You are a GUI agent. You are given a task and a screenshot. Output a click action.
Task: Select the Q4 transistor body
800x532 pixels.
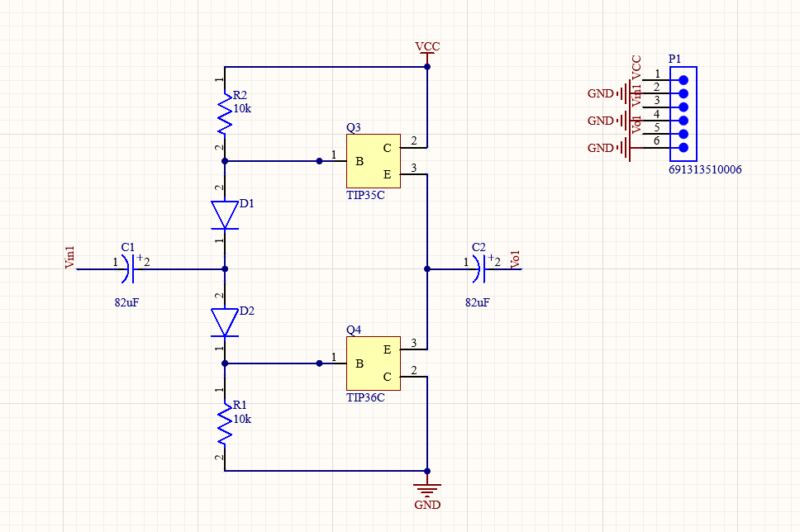[x=374, y=363]
